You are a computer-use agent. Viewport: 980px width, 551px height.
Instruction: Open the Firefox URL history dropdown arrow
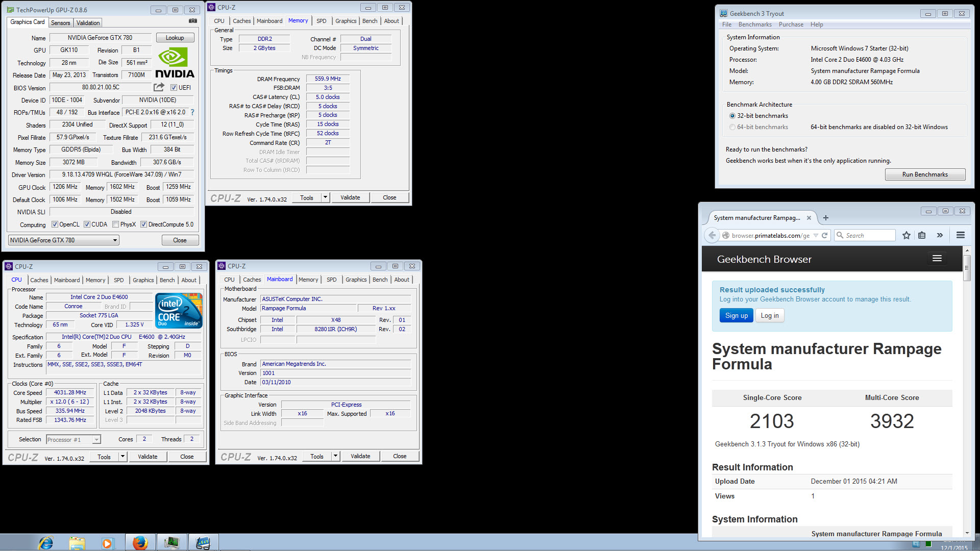pos(816,235)
